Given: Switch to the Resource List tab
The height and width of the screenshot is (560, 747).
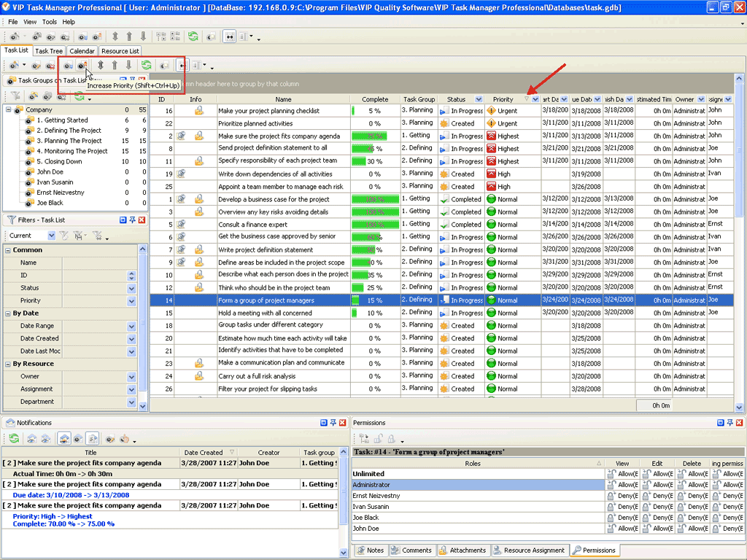Looking at the screenshot, I should (120, 51).
